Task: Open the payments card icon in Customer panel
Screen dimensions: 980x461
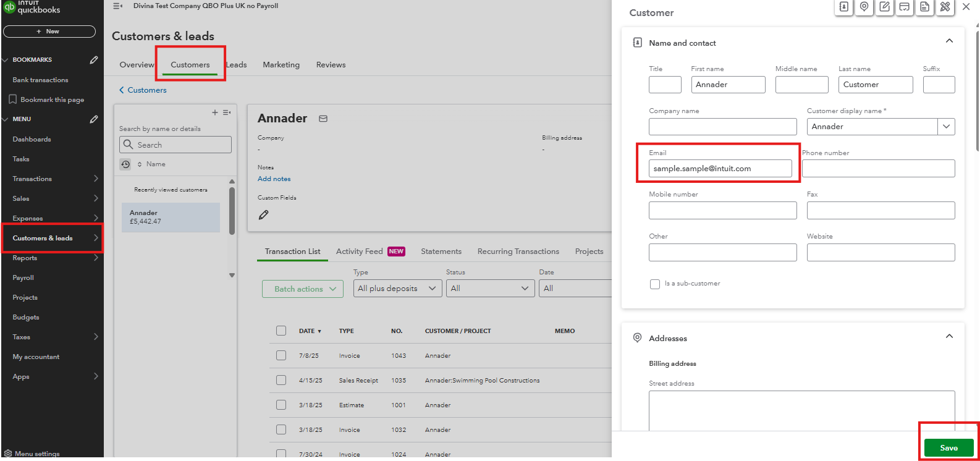Action: [905, 7]
